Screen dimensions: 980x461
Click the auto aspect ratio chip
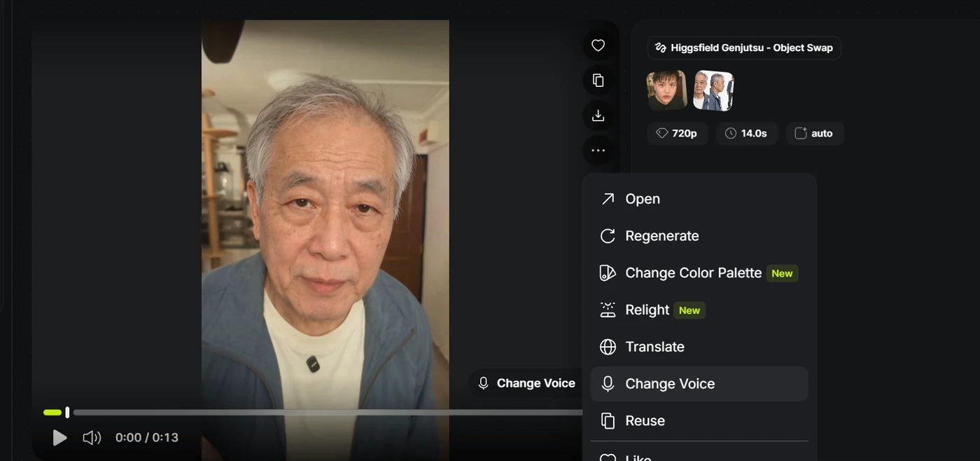click(814, 133)
